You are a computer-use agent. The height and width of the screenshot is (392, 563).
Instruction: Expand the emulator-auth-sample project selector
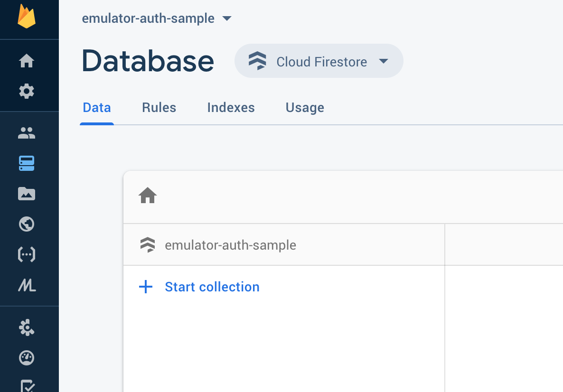coord(156,19)
